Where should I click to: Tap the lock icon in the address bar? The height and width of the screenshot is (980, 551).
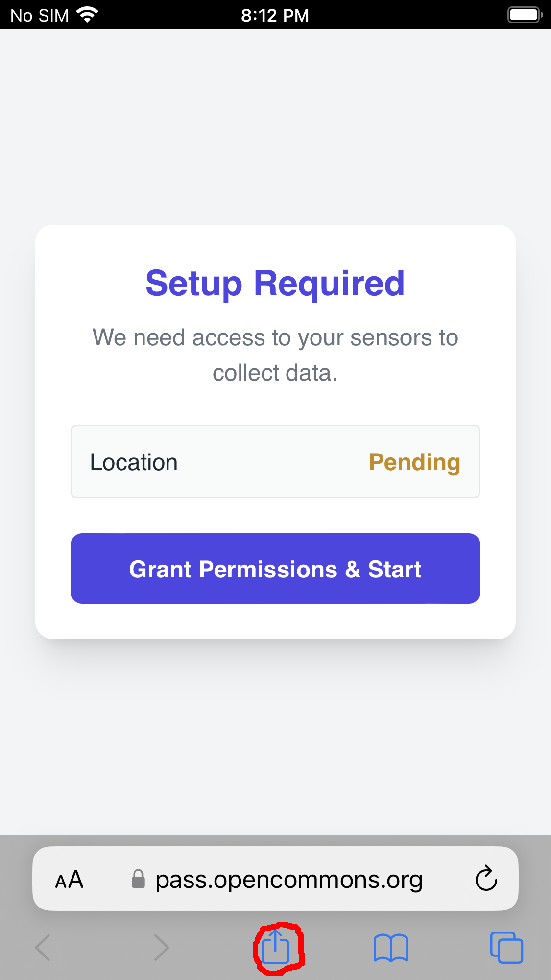[138, 879]
